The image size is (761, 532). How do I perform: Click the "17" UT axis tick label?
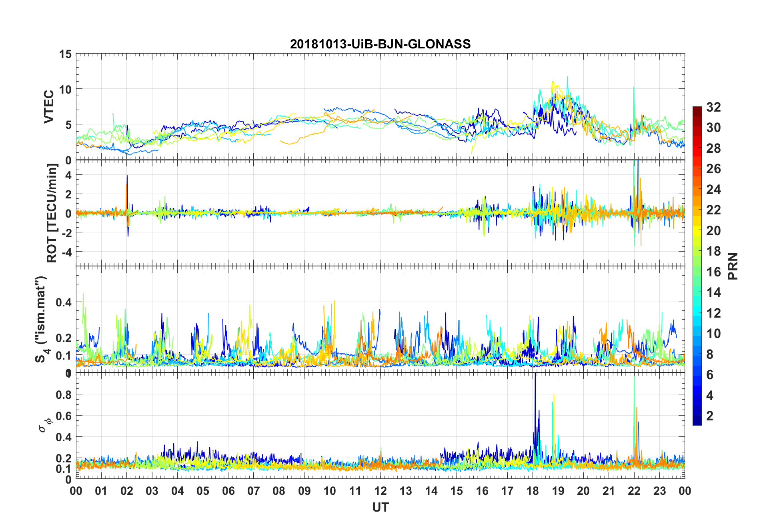click(x=507, y=491)
